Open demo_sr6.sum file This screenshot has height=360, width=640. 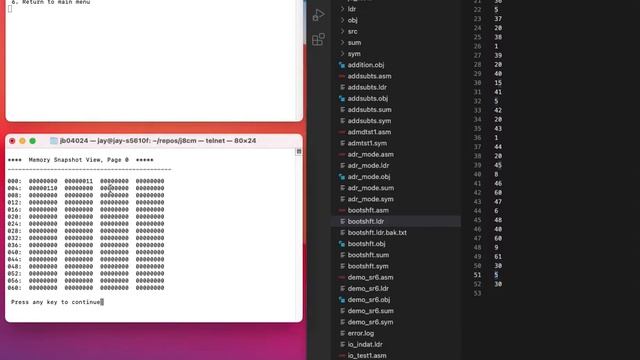point(371,311)
